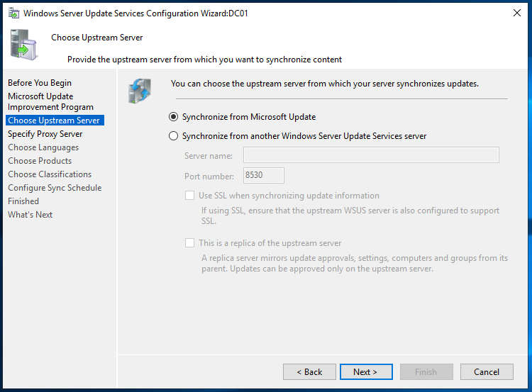Cancel the configuration wizard

tap(486, 372)
